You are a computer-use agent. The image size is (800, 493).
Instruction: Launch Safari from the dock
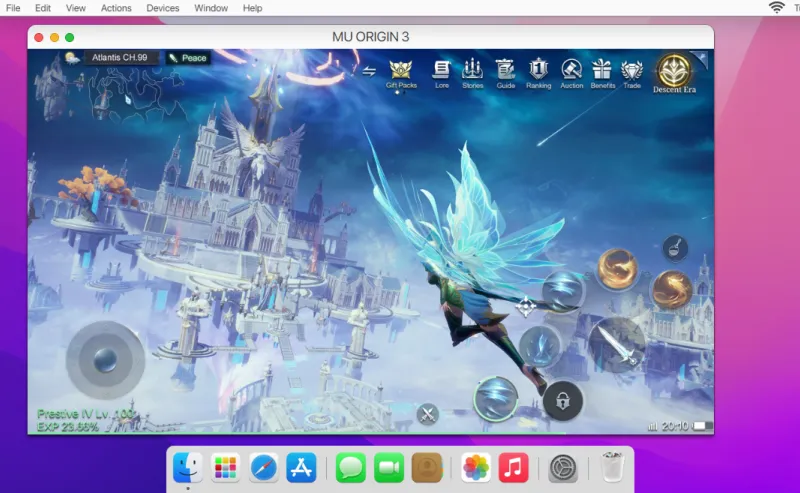(263, 467)
